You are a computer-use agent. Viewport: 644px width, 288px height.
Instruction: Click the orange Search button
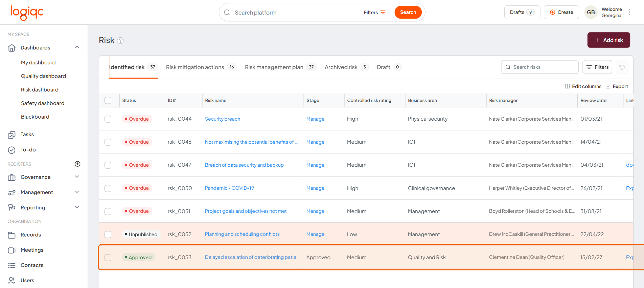click(x=408, y=12)
